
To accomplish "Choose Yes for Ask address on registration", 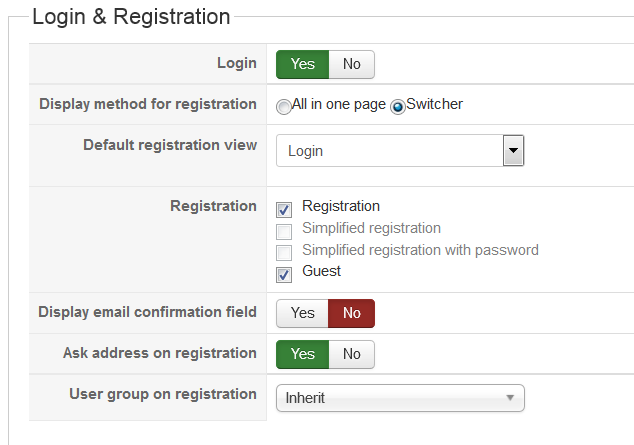I will click(x=302, y=354).
